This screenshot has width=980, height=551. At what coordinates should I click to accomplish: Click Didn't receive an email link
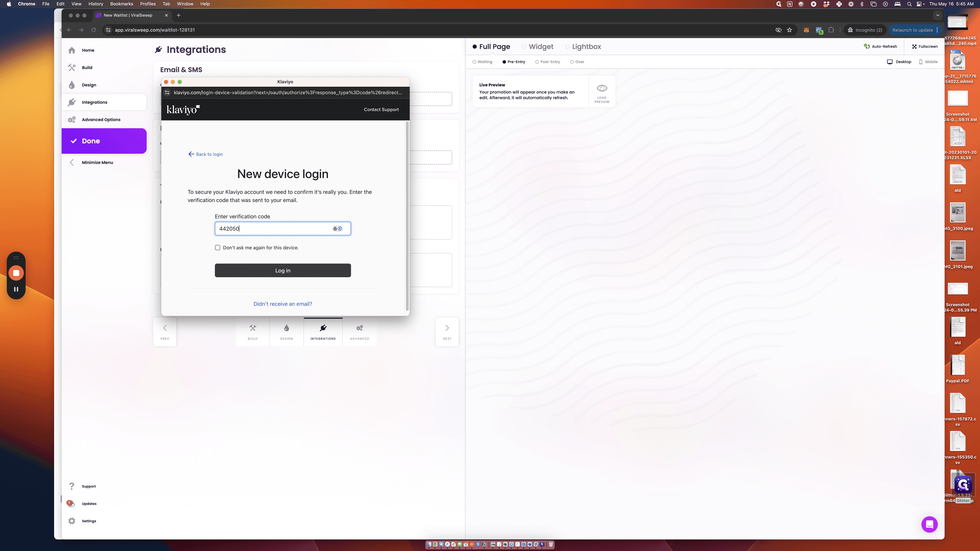283,304
